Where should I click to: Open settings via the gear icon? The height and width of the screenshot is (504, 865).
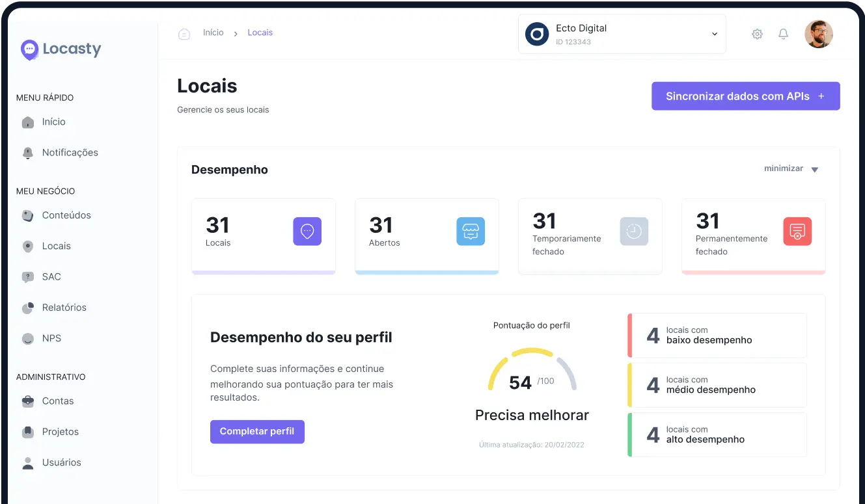point(757,34)
